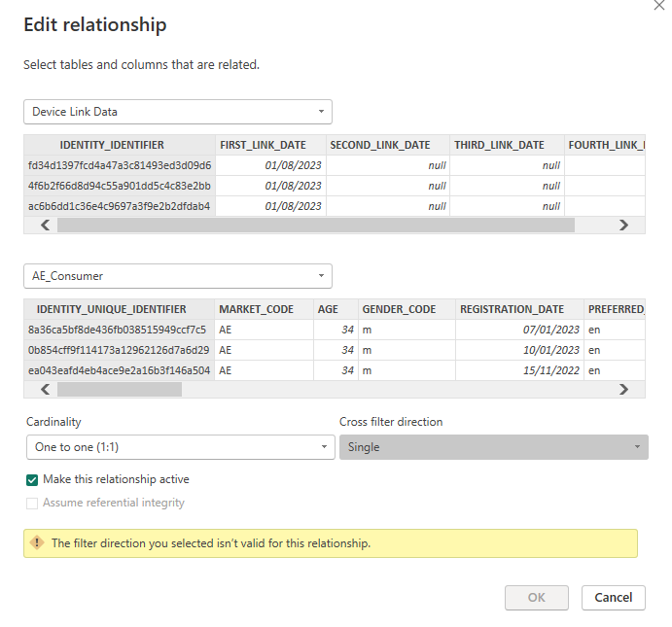
Task: Click cell ac6b6dd1c36e4c9697a3f9e2b2dfdab4
Action: tap(120, 206)
